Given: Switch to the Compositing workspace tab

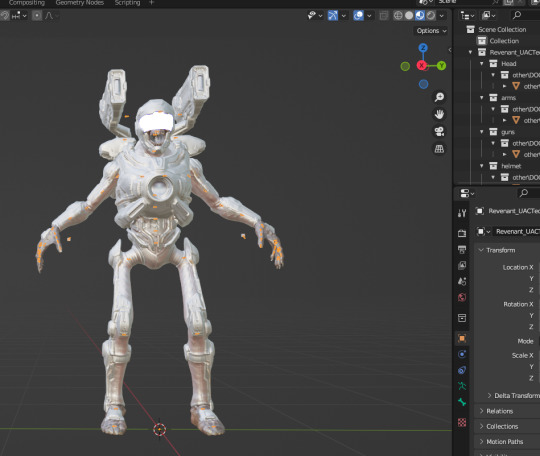Looking at the screenshot, I should 27,3.
